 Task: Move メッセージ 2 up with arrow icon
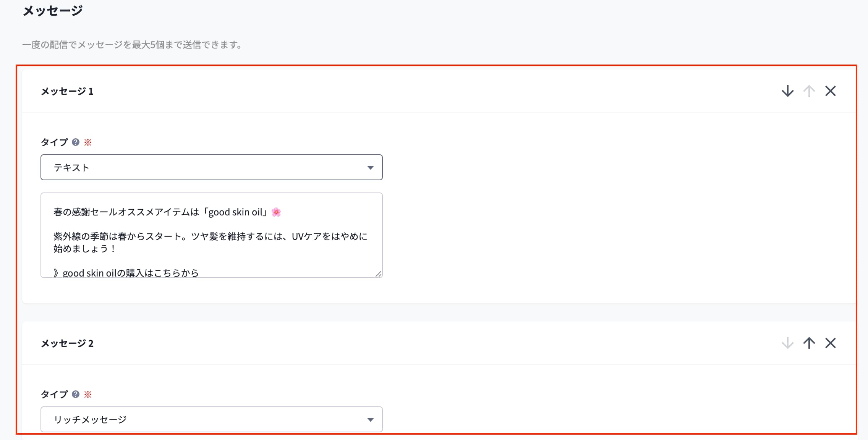pyautogui.click(x=809, y=343)
